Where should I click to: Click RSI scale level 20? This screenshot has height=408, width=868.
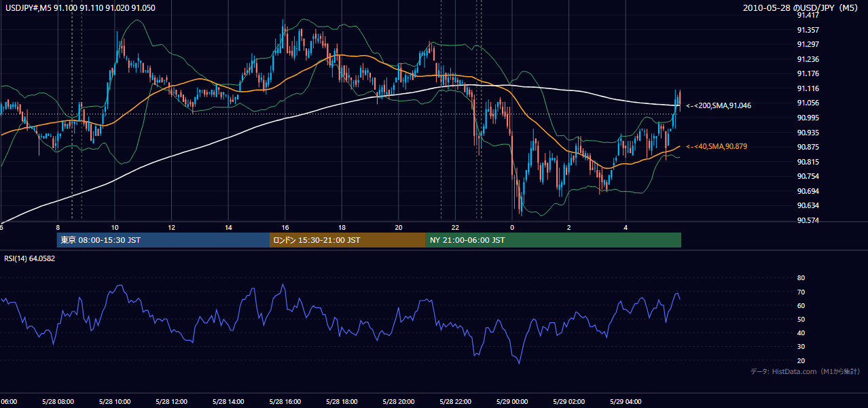801,360
